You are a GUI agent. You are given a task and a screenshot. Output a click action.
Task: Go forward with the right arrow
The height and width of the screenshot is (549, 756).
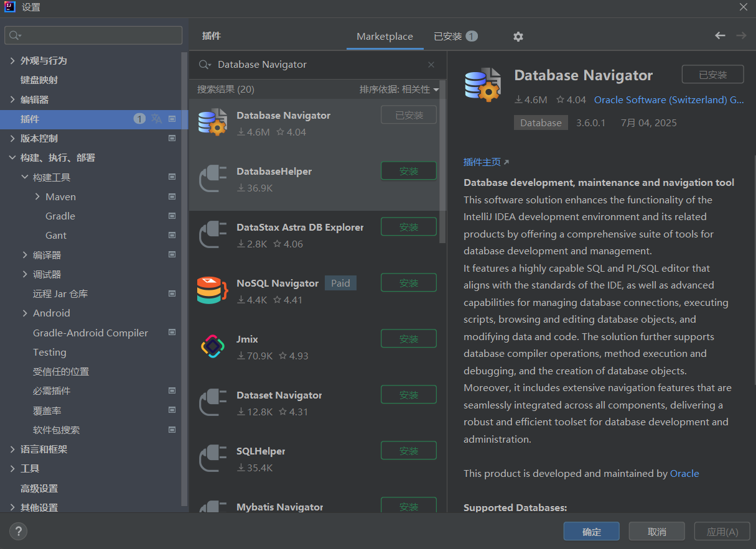click(x=741, y=35)
